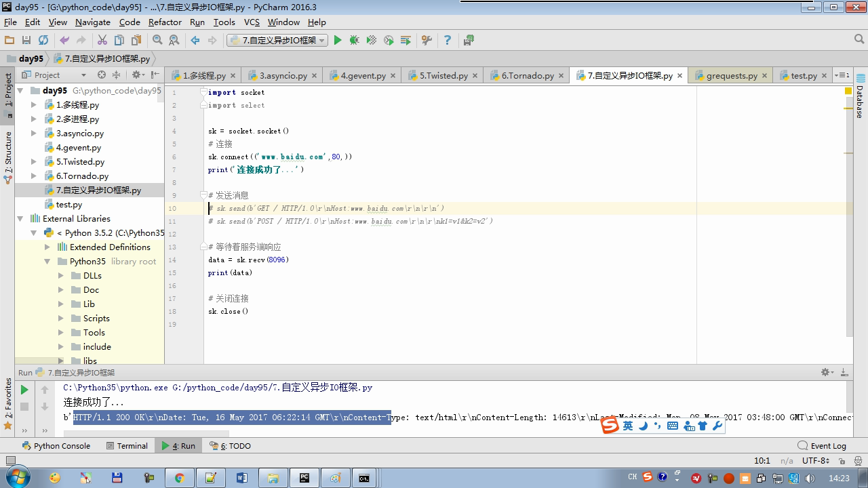Image resolution: width=868 pixels, height=488 pixels.
Task: Open the run configuration dropdown
Action: click(277, 41)
